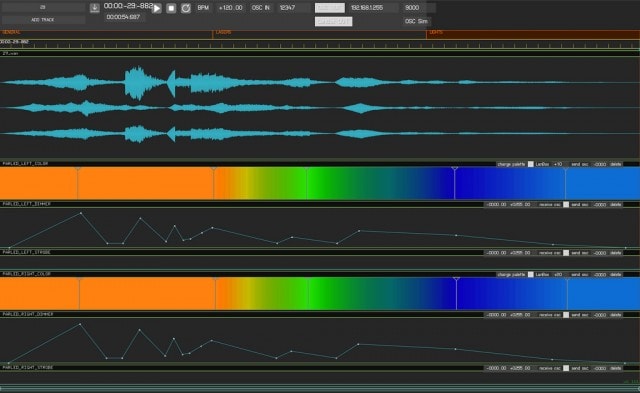
Task: Toggle white box on PARLED_LEFT_COLOR header
Action: (531, 164)
